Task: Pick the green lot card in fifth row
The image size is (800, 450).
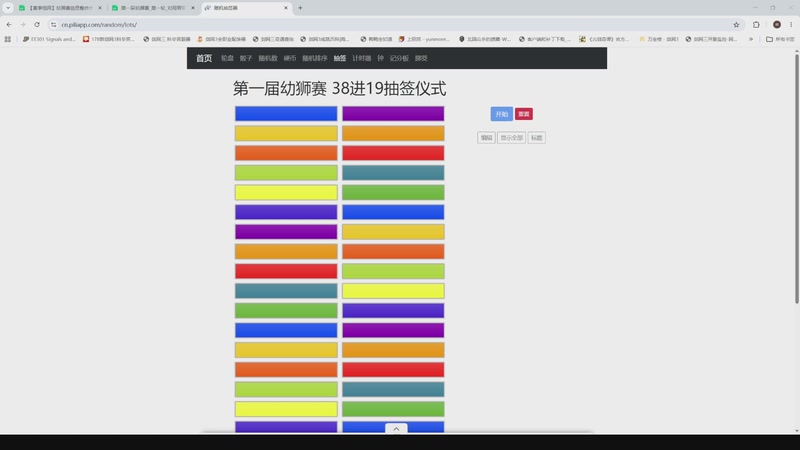Action: 393,192
